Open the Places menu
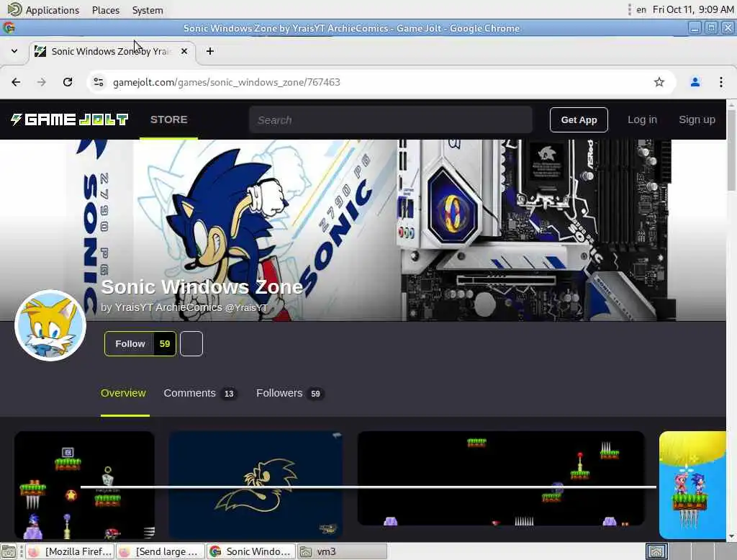Viewport: 737px width, 560px height. [106, 10]
